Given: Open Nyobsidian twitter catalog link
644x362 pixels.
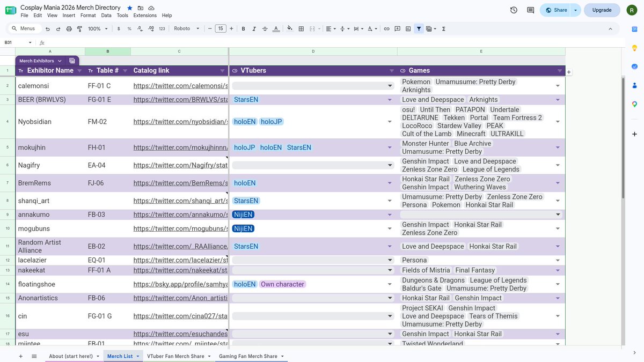Looking at the screenshot, I should [x=181, y=122].
